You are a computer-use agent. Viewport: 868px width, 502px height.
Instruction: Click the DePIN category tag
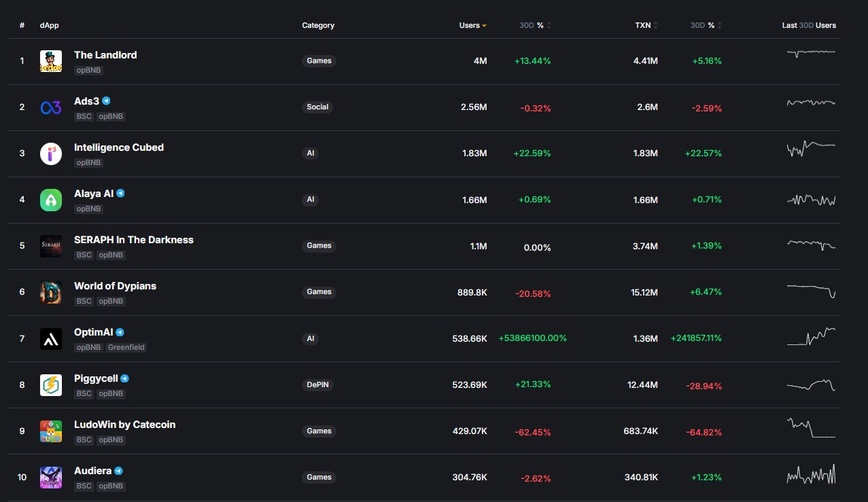[x=319, y=384]
